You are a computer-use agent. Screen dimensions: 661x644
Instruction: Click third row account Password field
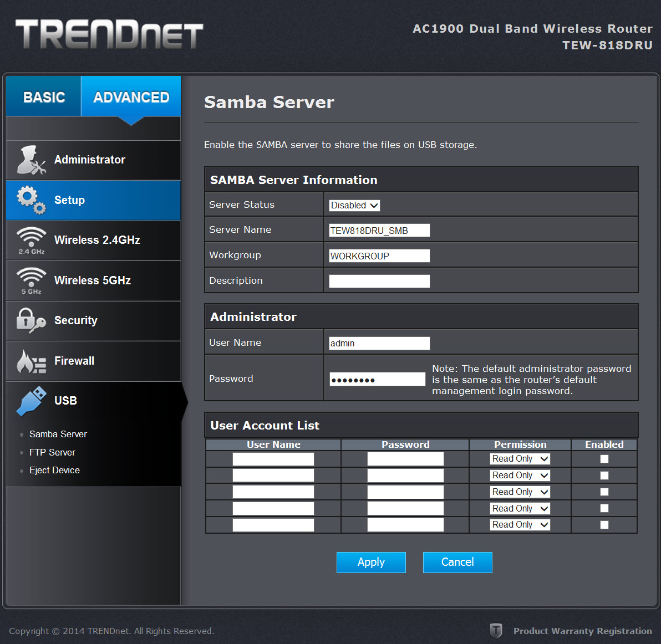pyautogui.click(x=405, y=492)
